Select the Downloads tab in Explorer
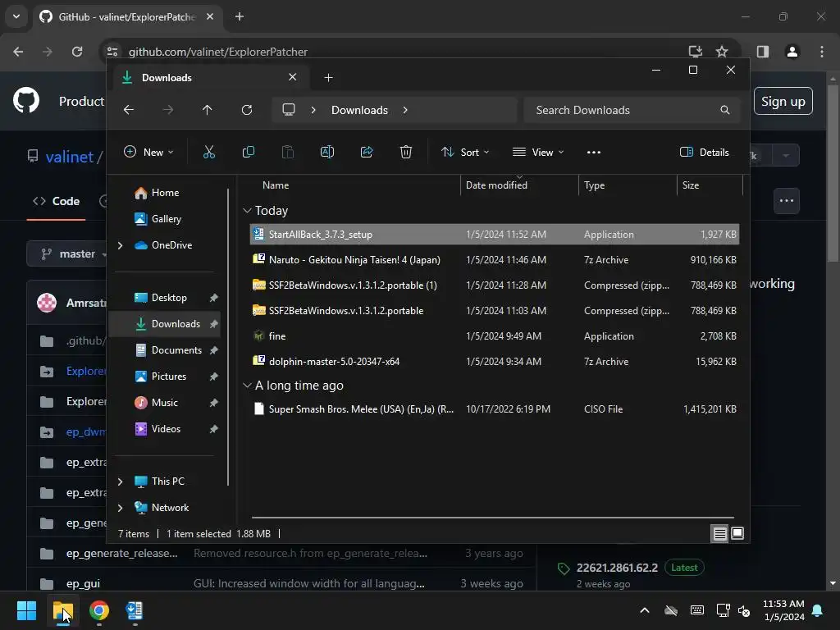 [209, 78]
